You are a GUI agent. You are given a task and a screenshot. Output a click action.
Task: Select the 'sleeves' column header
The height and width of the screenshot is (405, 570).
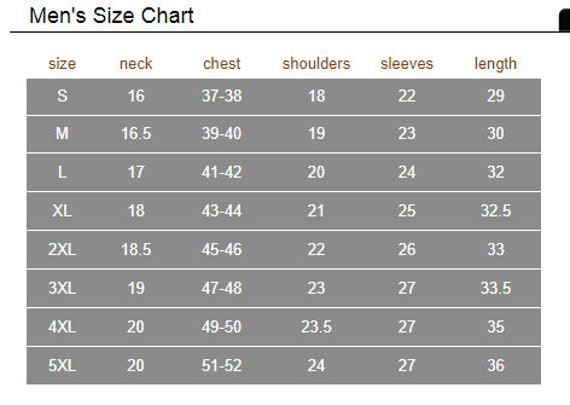407,64
